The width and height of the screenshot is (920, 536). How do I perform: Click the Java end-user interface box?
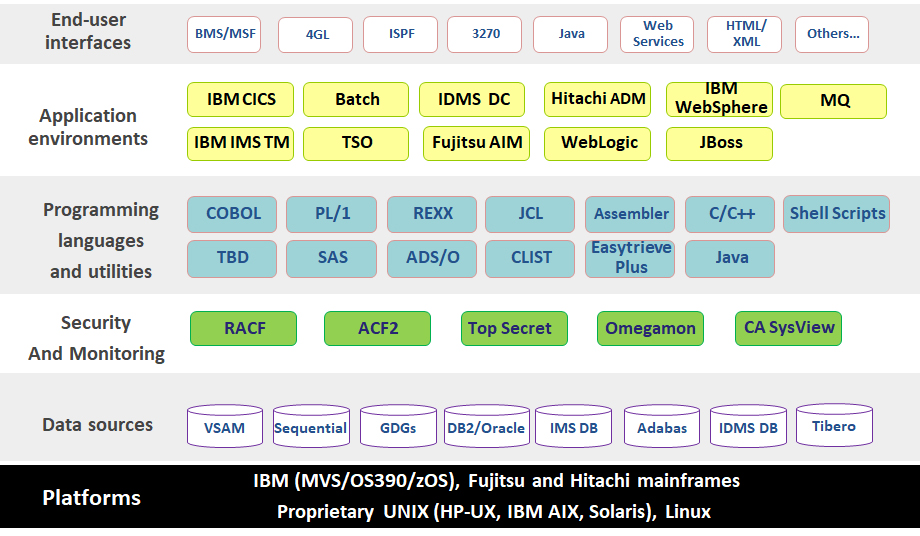pos(570,34)
